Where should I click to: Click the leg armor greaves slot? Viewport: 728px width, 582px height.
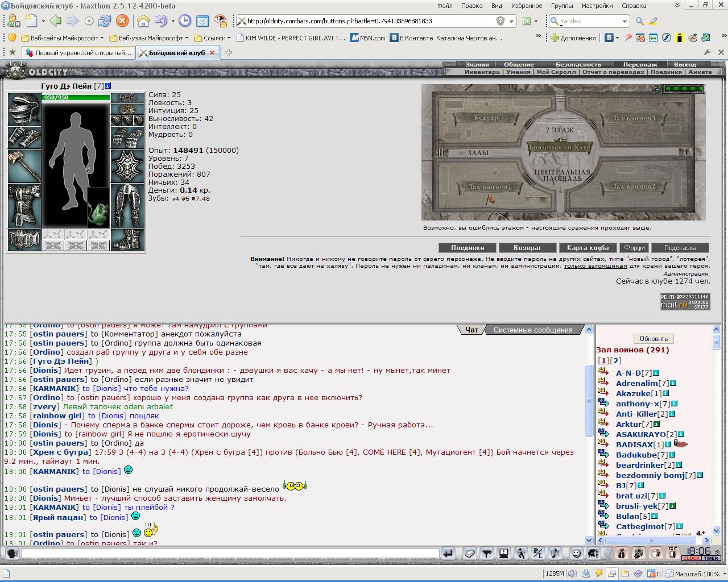[127, 205]
